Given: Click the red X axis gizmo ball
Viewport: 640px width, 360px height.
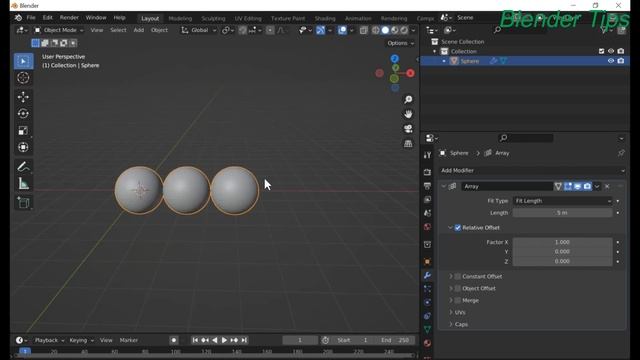Looking at the screenshot, I should click(x=410, y=73).
